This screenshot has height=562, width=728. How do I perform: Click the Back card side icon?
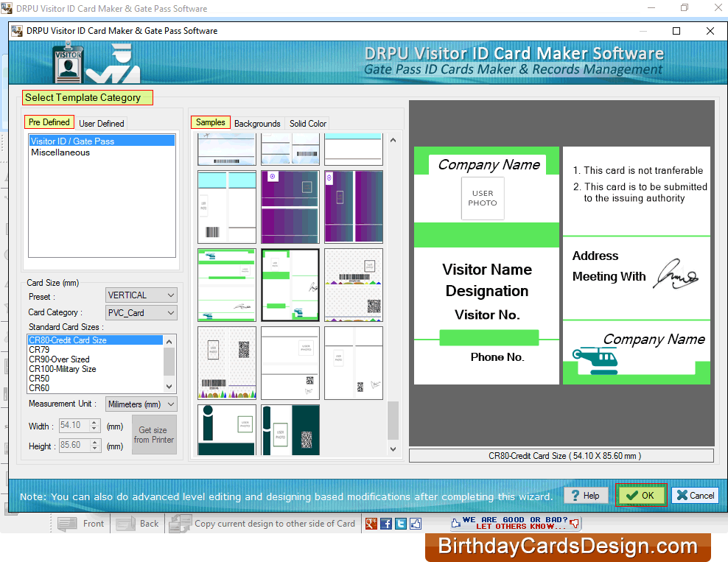125,524
